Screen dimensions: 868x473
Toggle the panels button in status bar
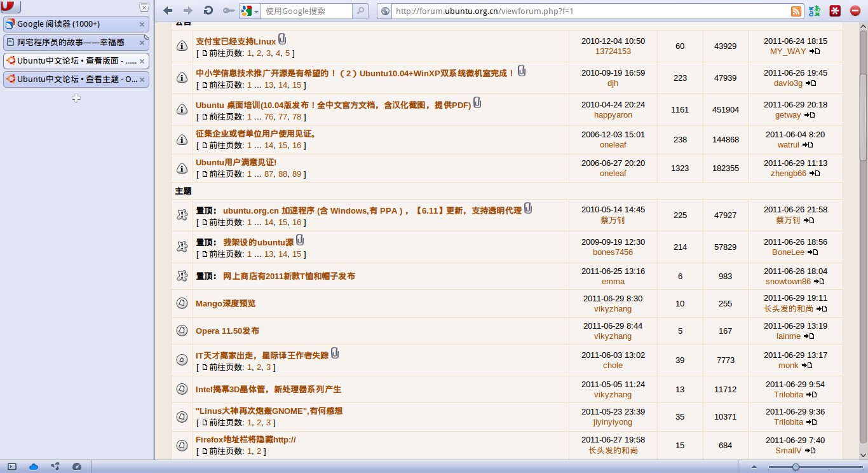click(11, 467)
